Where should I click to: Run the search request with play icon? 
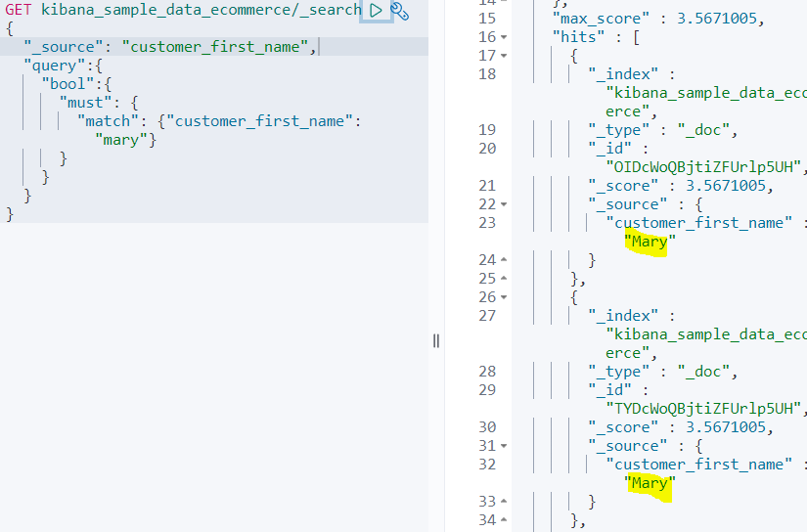pos(377,11)
